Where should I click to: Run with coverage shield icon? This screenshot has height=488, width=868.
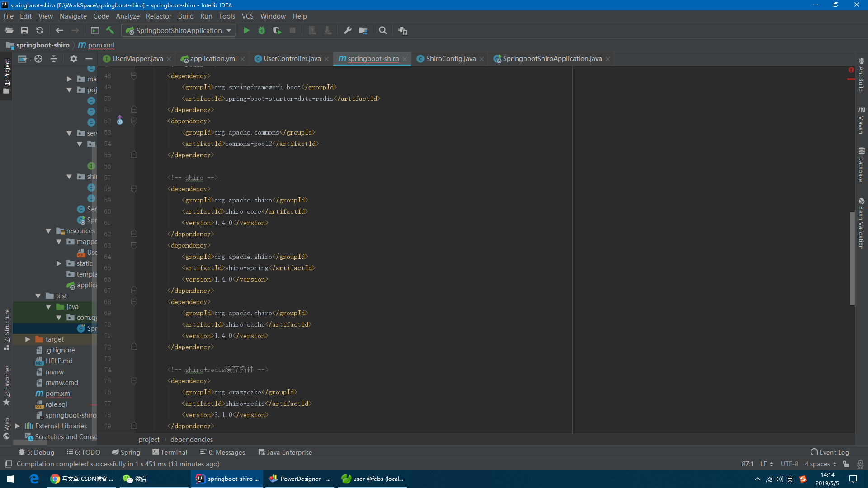pyautogui.click(x=277, y=31)
